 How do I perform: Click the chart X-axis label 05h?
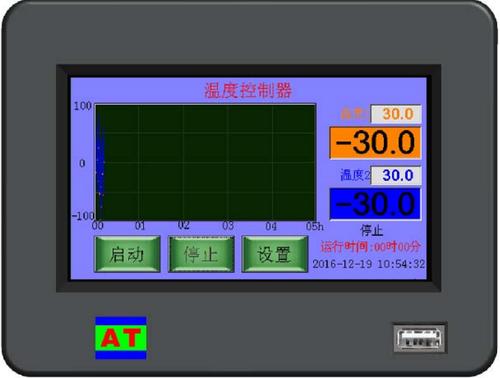(314, 226)
